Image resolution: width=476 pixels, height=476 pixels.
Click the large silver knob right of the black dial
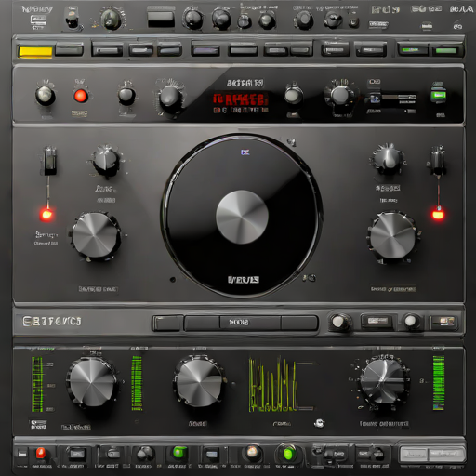392,236
